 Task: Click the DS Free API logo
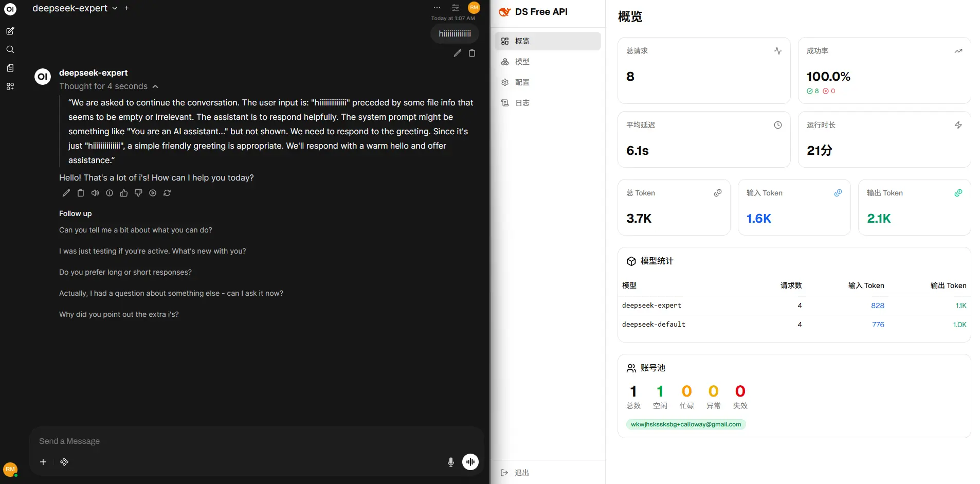[505, 12]
